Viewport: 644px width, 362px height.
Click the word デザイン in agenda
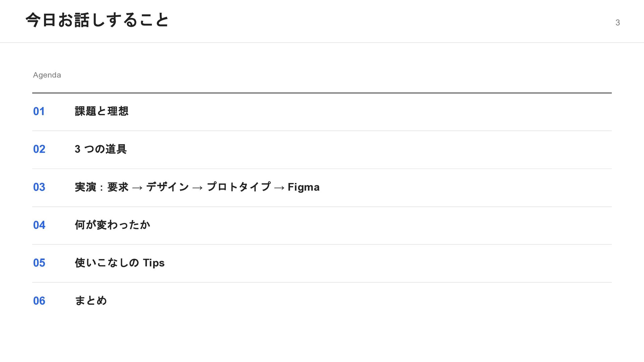pos(167,187)
